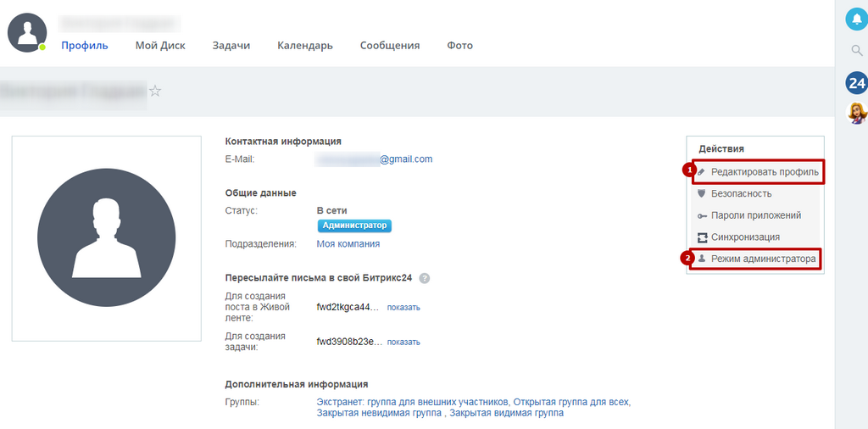Open the Моя компания department link

click(348, 243)
